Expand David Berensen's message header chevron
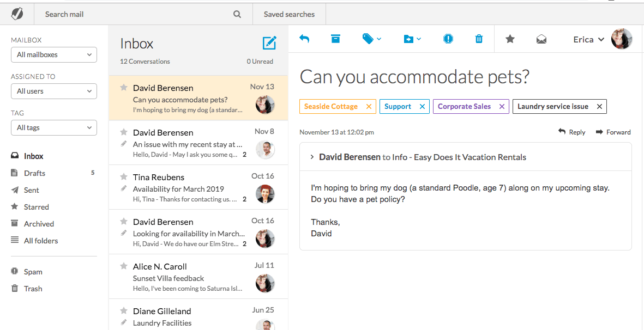The width and height of the screenshot is (644, 330). pos(311,157)
